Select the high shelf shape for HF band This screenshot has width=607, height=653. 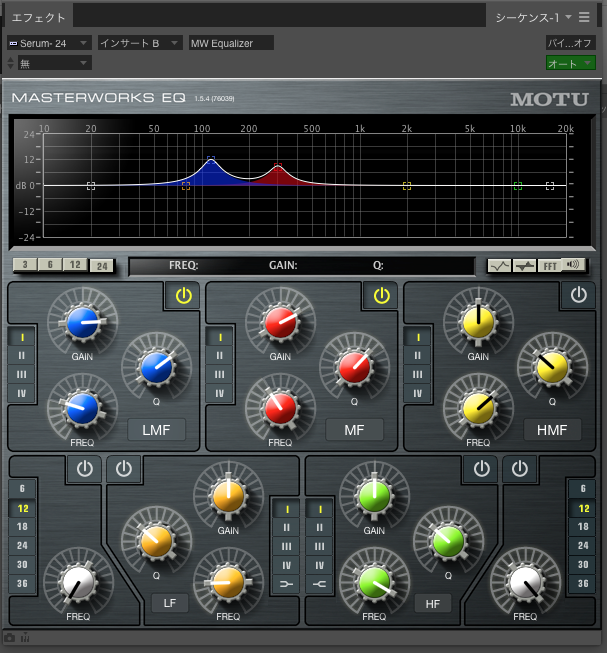[319, 584]
